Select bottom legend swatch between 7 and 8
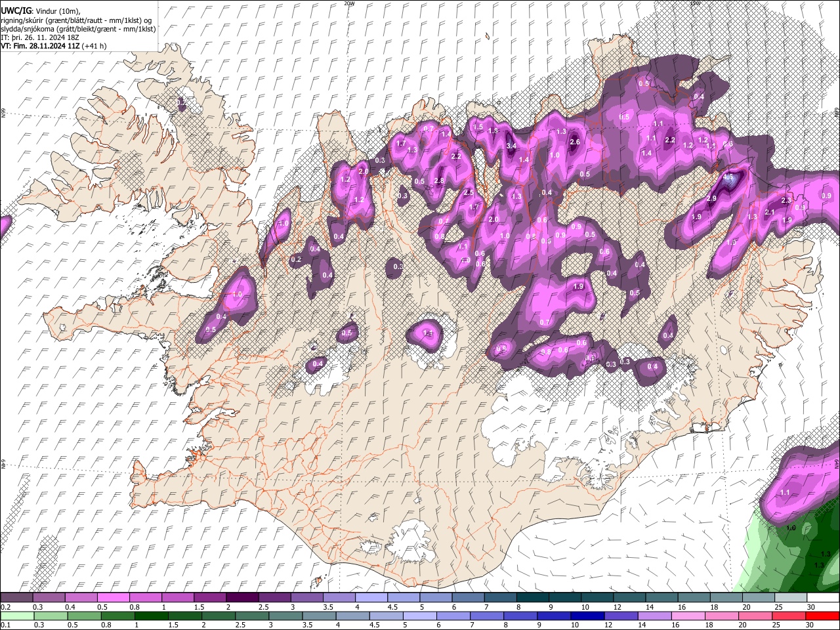Screen dimensions: 840x630 (487, 616)
